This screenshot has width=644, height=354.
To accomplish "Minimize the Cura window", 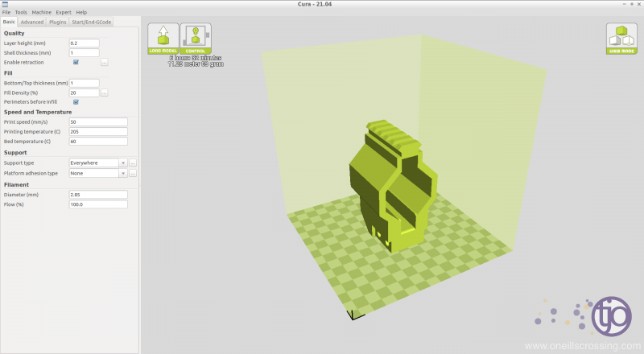I will coord(625,4).
